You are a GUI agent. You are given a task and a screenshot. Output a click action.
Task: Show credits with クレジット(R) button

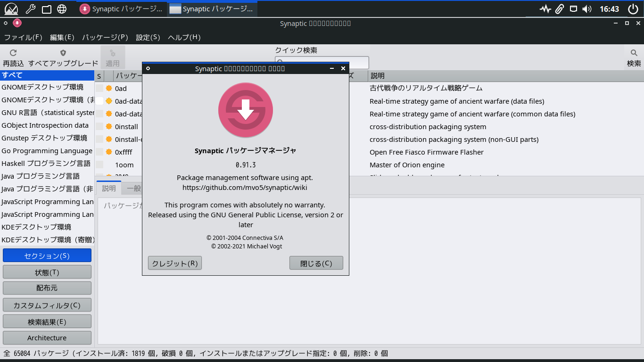coord(175,263)
